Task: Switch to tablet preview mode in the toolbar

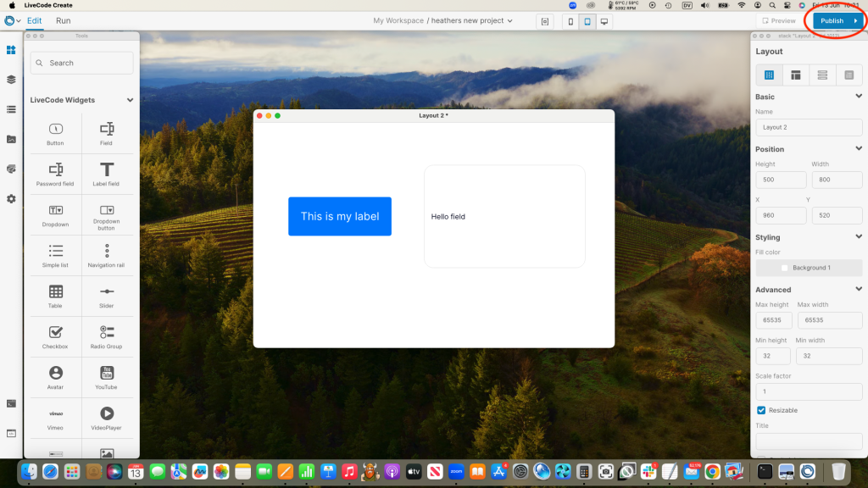Action: 587,21
